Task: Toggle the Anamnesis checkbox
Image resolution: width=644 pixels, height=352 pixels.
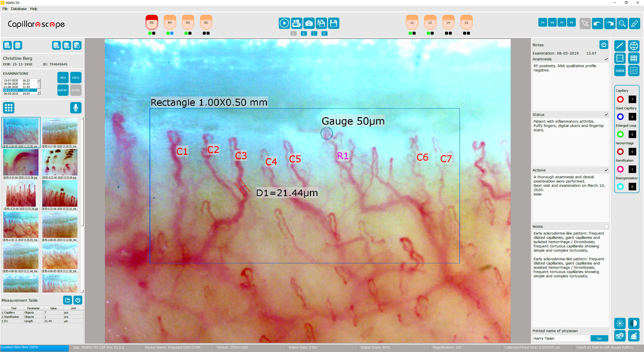Action: [x=606, y=59]
